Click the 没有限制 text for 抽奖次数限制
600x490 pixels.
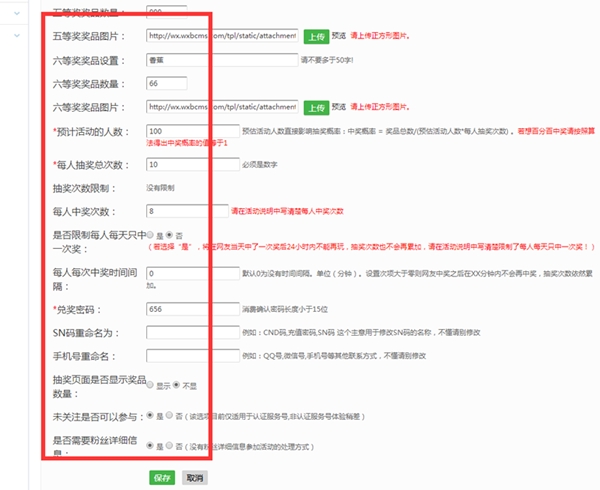[160, 188]
